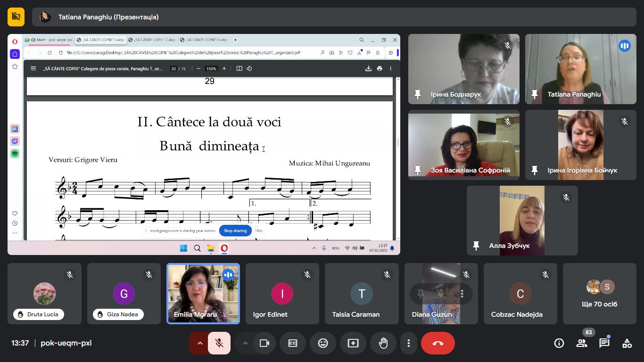Click the PDF page number field showing 30

point(173,68)
